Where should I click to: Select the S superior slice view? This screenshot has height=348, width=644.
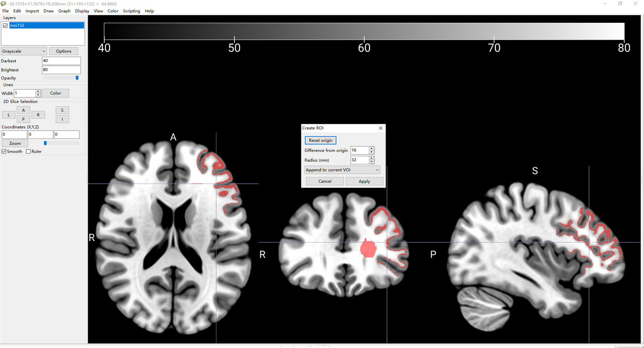point(62,109)
